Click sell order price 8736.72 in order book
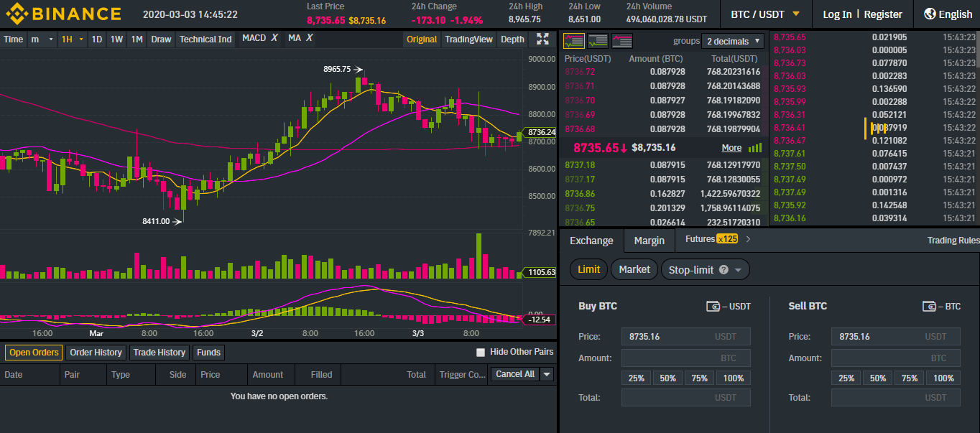The height and width of the screenshot is (433, 980). click(x=580, y=72)
